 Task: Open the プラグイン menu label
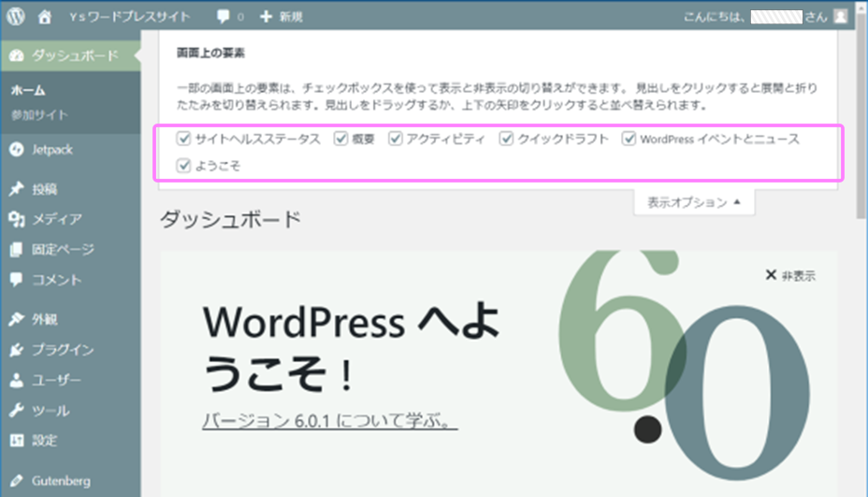click(x=63, y=350)
